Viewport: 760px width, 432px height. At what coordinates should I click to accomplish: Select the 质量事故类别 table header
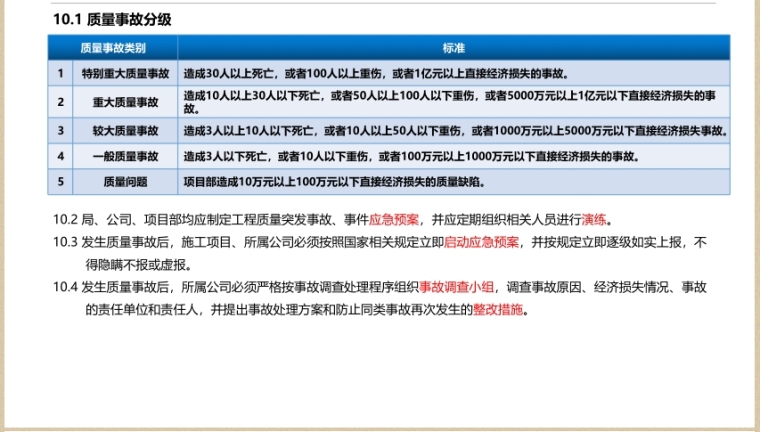pos(113,48)
